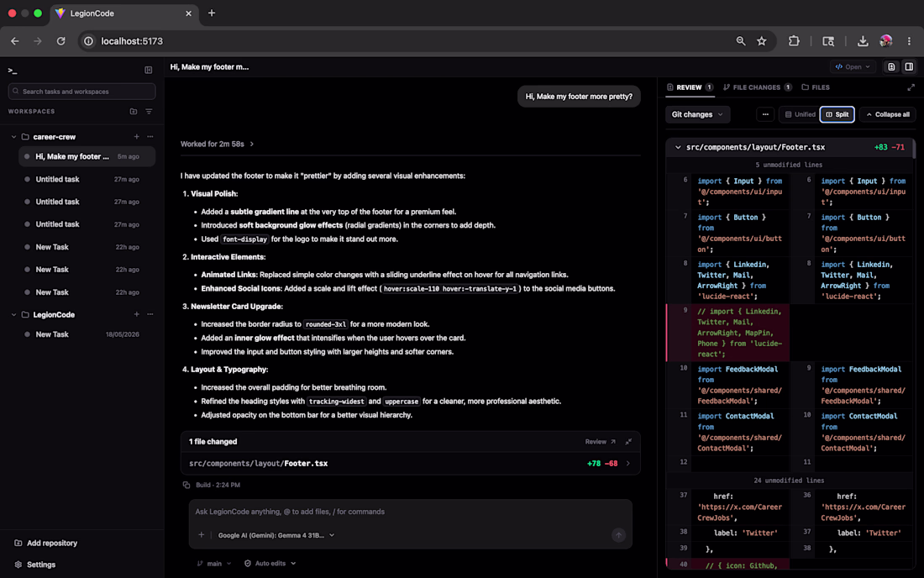The height and width of the screenshot is (578, 924).
Task: Copy the response using the copy icon
Action: 186,485
